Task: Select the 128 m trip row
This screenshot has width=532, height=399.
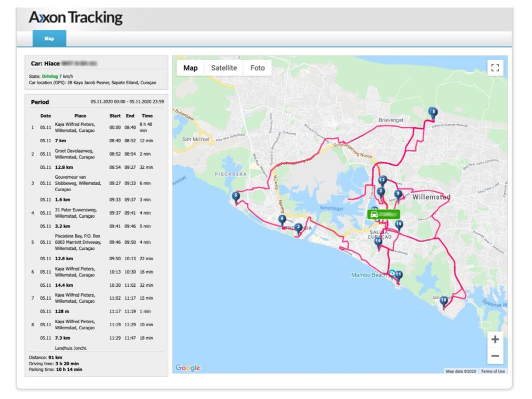Action: coord(96,312)
